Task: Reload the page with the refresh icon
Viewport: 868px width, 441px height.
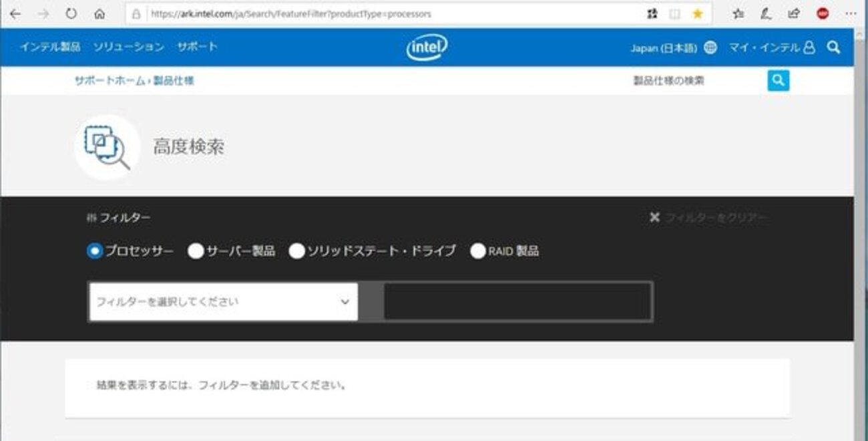Action: tap(71, 13)
